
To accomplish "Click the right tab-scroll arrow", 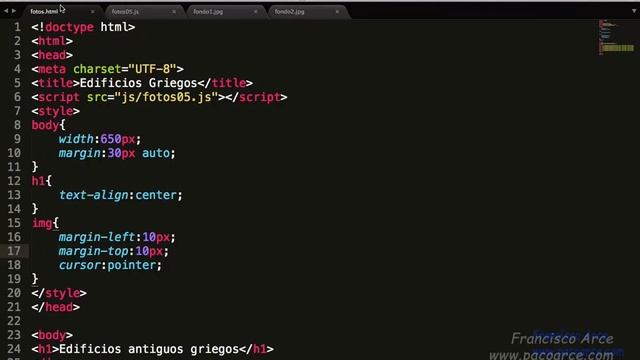I will pyautogui.click(x=14, y=11).
